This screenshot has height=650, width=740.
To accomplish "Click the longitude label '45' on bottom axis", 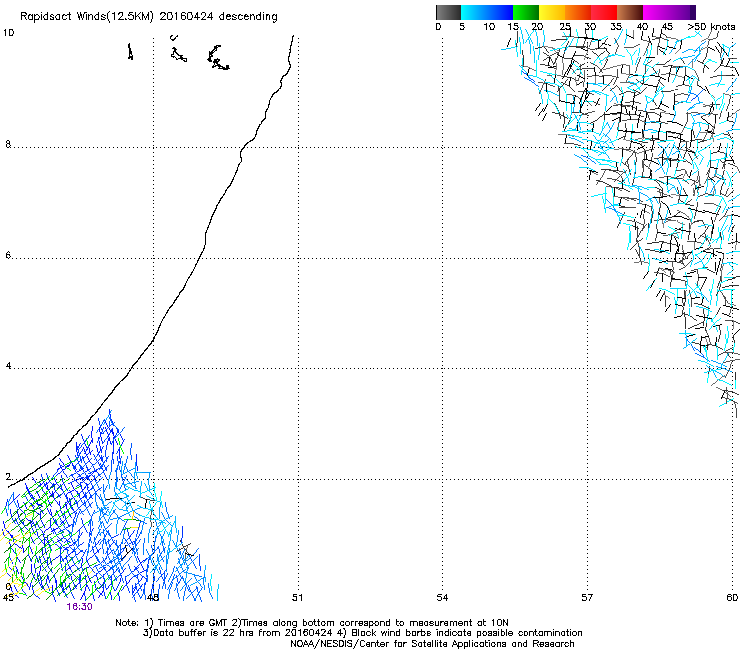I will point(8,598).
